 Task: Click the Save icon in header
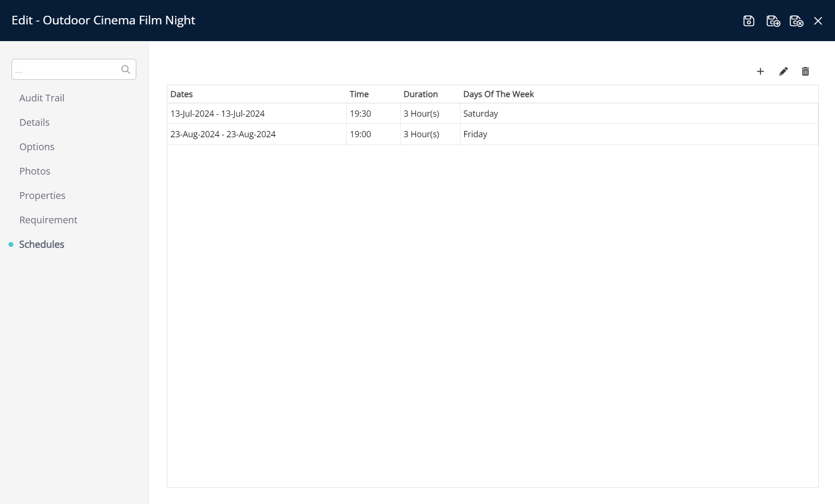click(748, 21)
